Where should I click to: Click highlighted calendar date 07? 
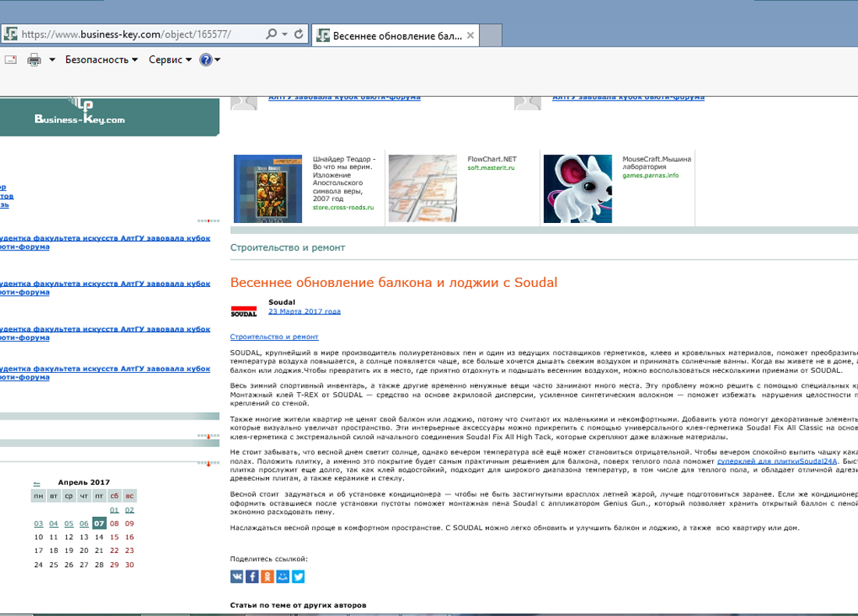[x=99, y=523]
